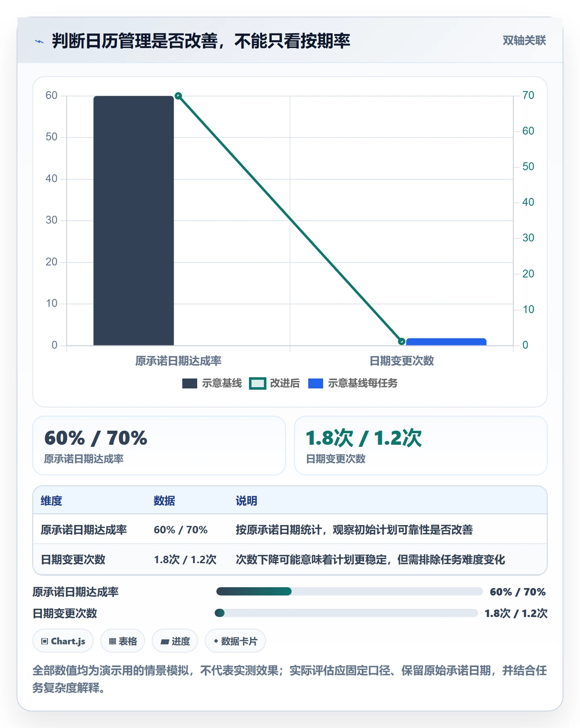The image size is (580, 728).
Task: Click the 原承诺日期达成率 progress bar
Action: (x=349, y=591)
